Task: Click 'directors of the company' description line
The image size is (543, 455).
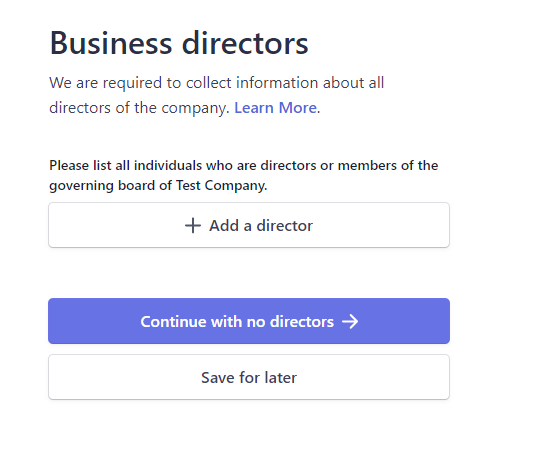Action: point(140,108)
